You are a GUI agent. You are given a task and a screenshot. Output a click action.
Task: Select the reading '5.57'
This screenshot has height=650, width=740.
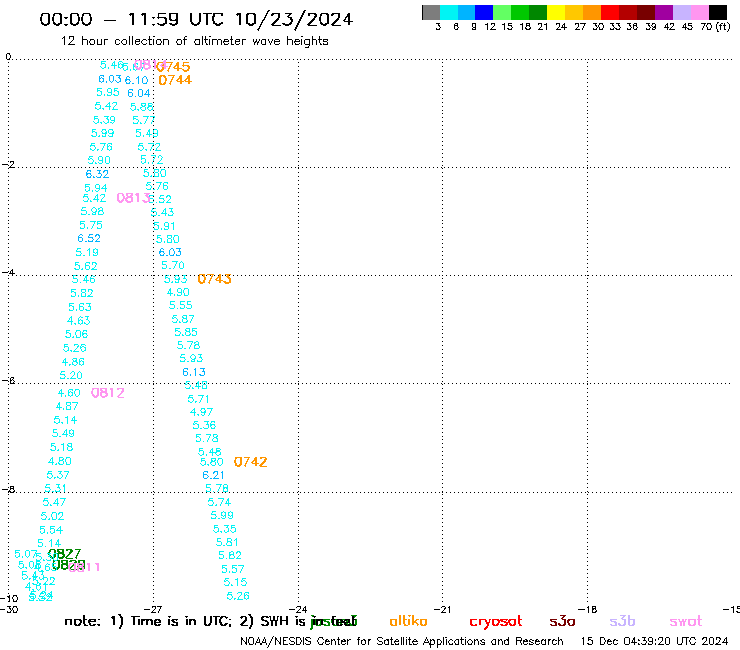(x=233, y=569)
